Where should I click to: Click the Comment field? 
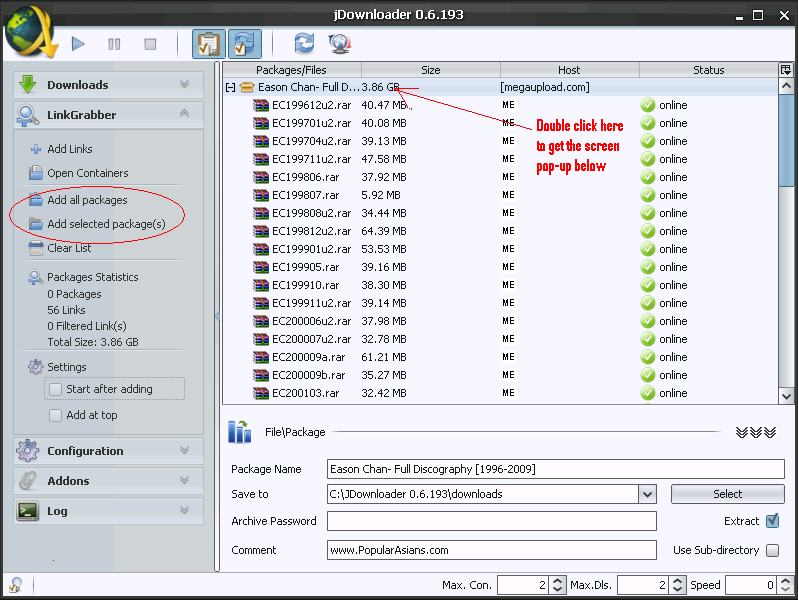492,550
